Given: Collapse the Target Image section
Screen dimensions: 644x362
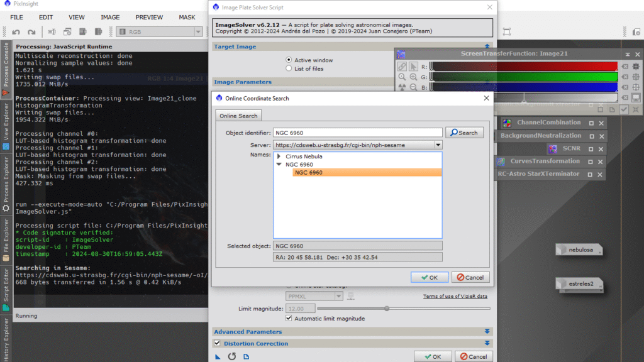Looking at the screenshot, I should [487, 47].
